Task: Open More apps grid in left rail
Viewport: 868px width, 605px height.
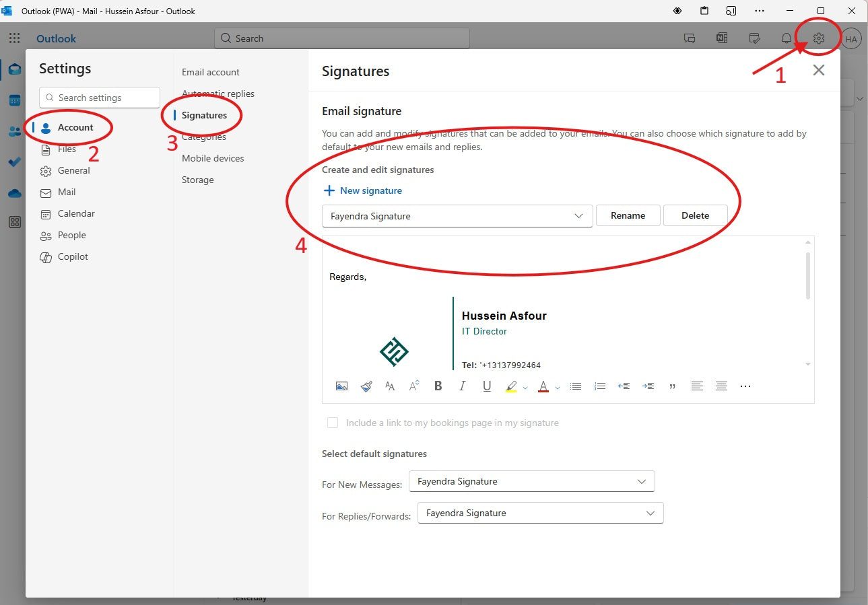Action: 14,222
